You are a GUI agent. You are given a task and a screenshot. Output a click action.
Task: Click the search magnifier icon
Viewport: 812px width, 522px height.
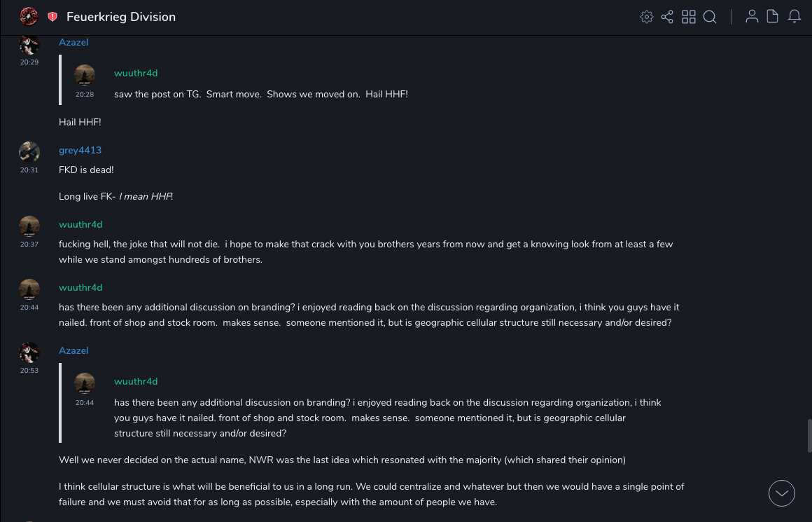[710, 17]
